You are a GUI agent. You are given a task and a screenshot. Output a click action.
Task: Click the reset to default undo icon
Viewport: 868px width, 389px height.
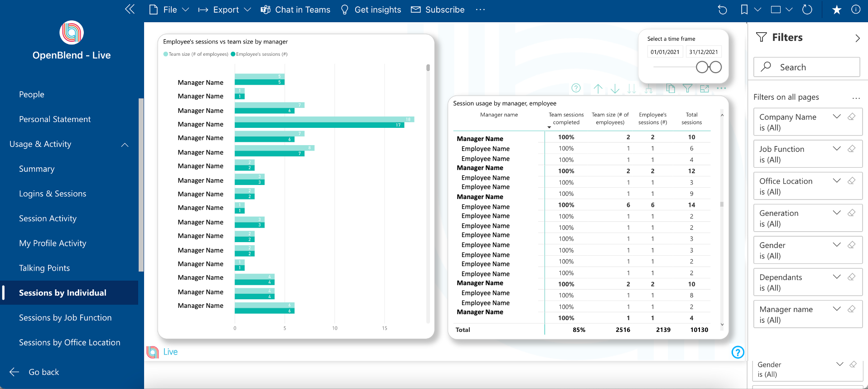click(723, 10)
